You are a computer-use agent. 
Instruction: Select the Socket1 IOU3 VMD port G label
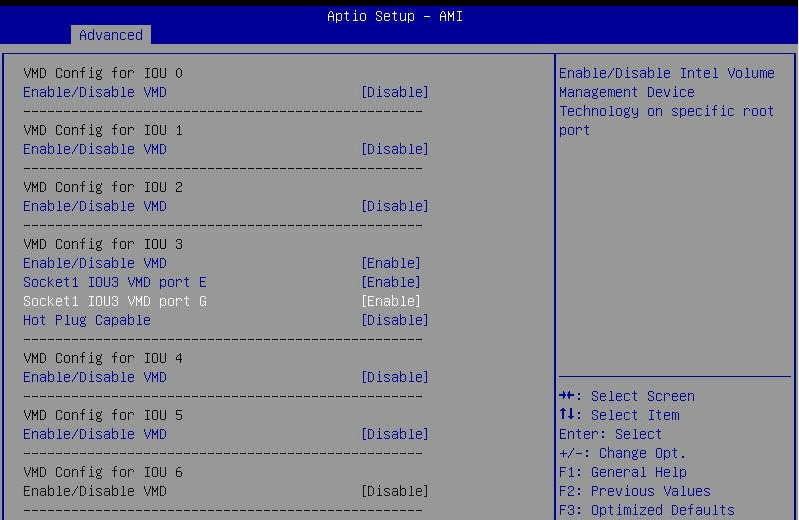115,301
